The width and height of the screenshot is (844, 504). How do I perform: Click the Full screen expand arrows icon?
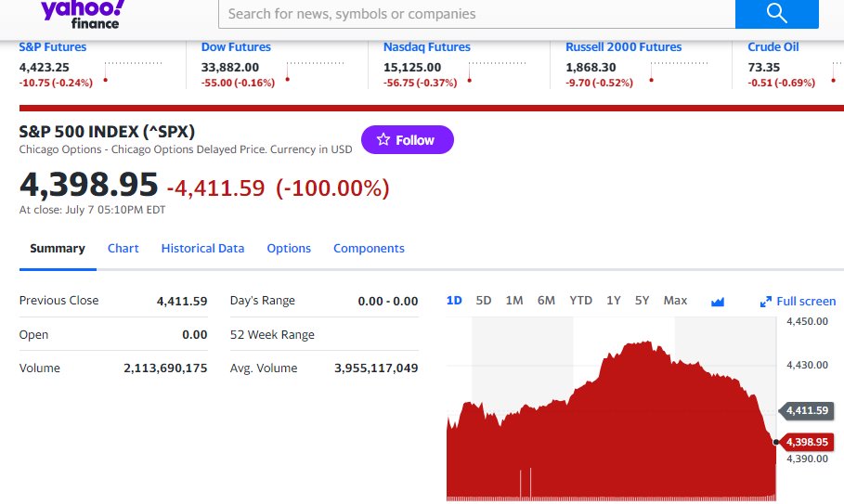click(x=765, y=302)
